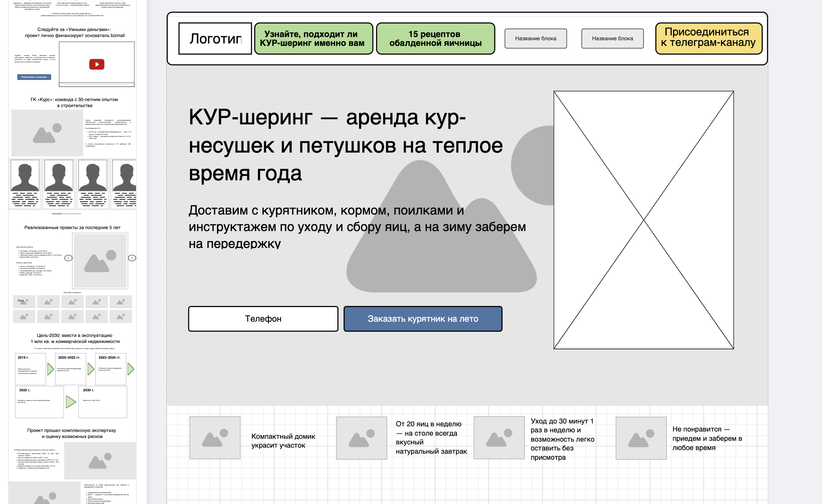Image resolution: width=822 pixels, height=504 pixels.
Task: Select the large crossed image placeholder
Action: coord(644,220)
